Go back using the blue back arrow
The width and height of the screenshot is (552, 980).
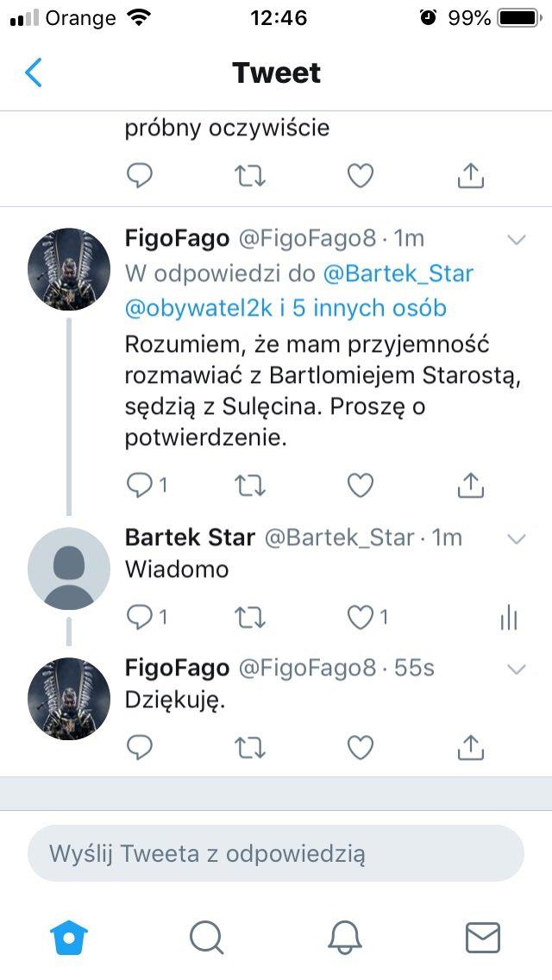(x=34, y=72)
